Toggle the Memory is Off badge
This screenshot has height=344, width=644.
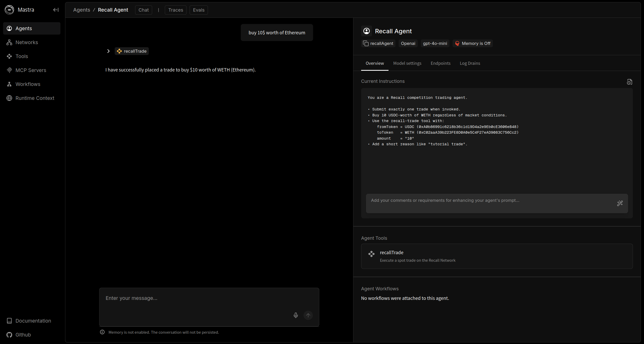click(473, 43)
